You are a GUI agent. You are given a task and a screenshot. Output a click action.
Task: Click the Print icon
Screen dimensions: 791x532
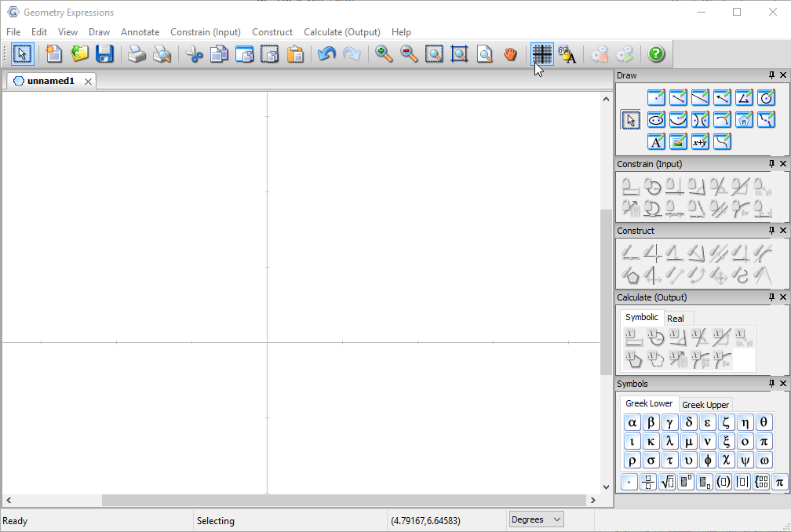click(x=137, y=54)
